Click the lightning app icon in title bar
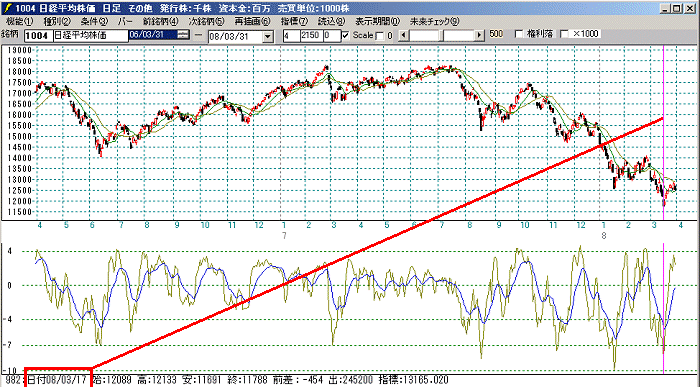Image resolution: width=700 pixels, height=387 pixels. pos(8,8)
